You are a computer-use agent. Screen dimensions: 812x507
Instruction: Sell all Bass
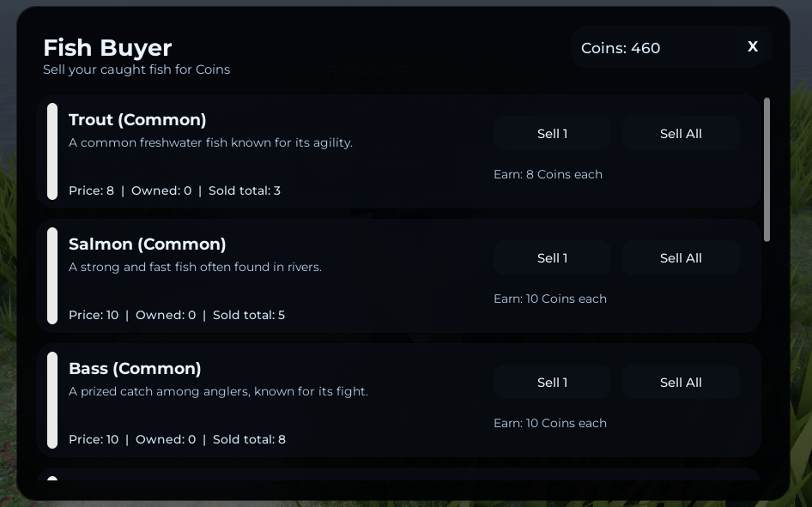coord(681,383)
